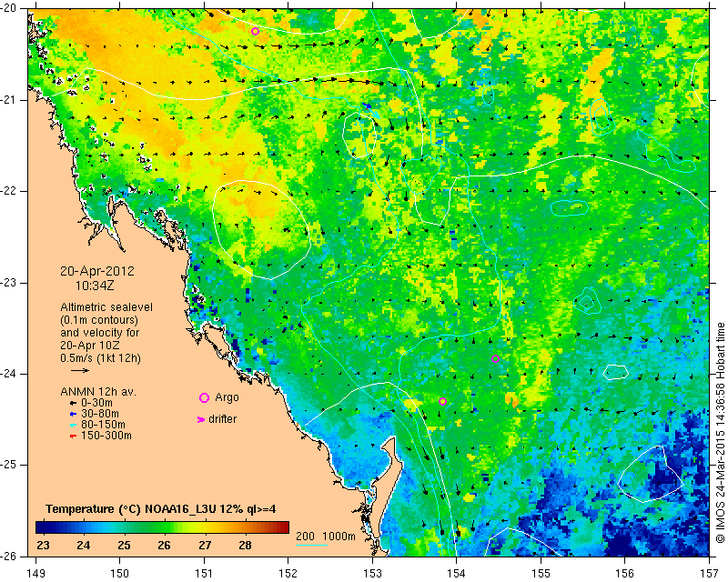Click the '20-Apr-2012' date label

[97, 271]
